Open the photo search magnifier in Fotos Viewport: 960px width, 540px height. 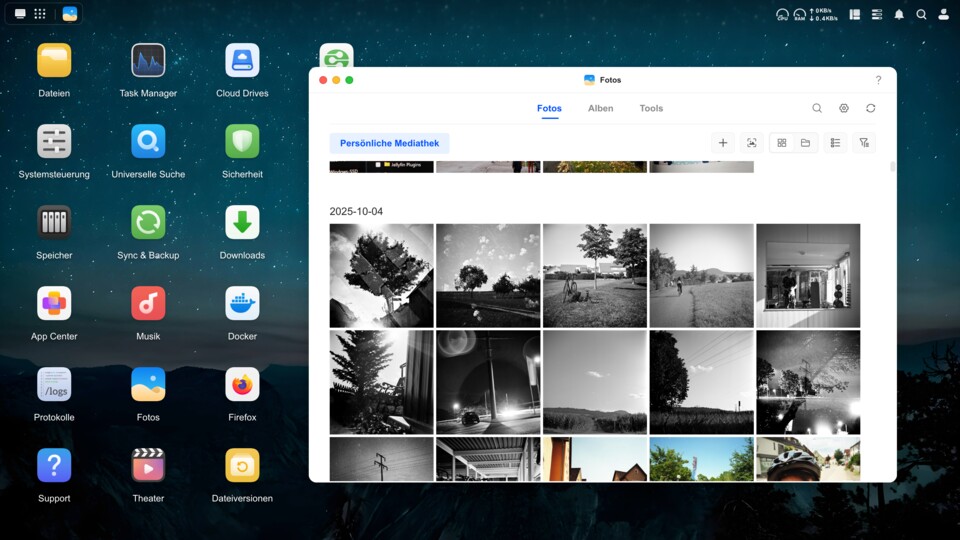point(817,108)
